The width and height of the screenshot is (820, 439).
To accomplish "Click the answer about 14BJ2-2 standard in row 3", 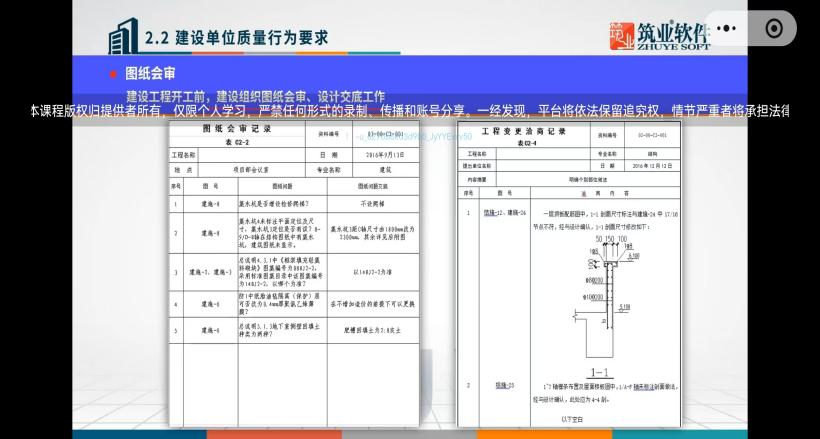I will (x=373, y=272).
